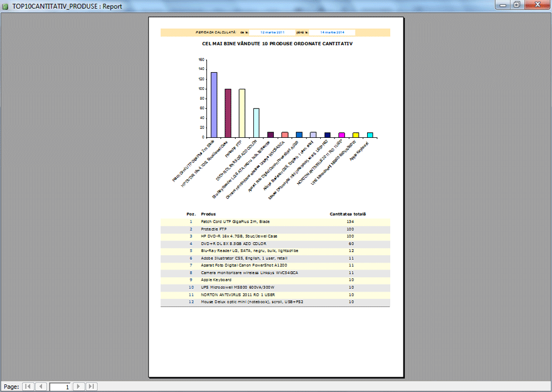Click the light cyan bar reaching 60

tap(256, 123)
